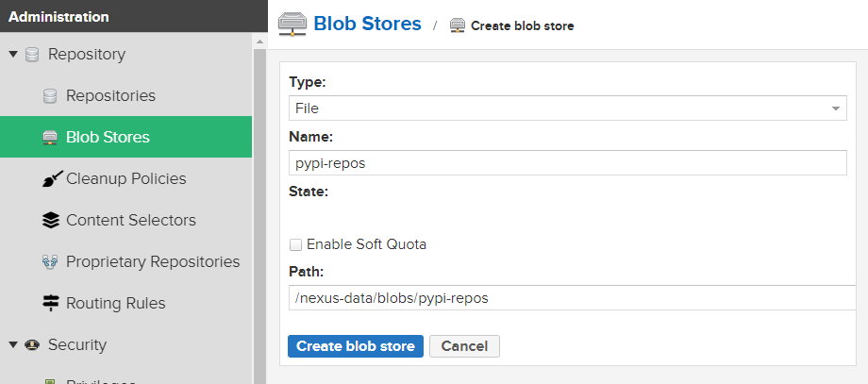This screenshot has width=868, height=384.
Task: Click the Repositories database icon
Action: (x=50, y=96)
